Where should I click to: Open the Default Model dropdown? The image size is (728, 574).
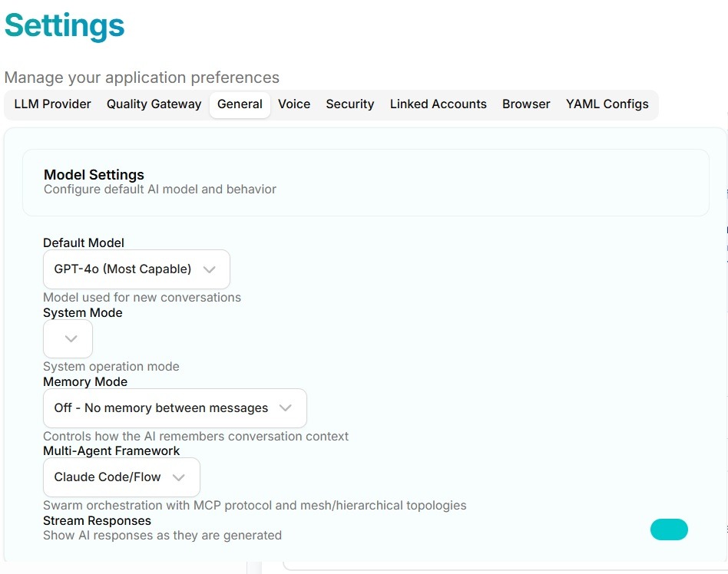(136, 269)
